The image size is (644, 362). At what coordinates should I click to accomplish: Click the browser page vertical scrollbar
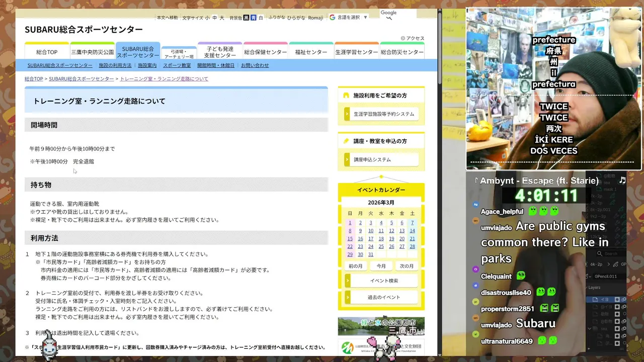[x=440, y=48]
